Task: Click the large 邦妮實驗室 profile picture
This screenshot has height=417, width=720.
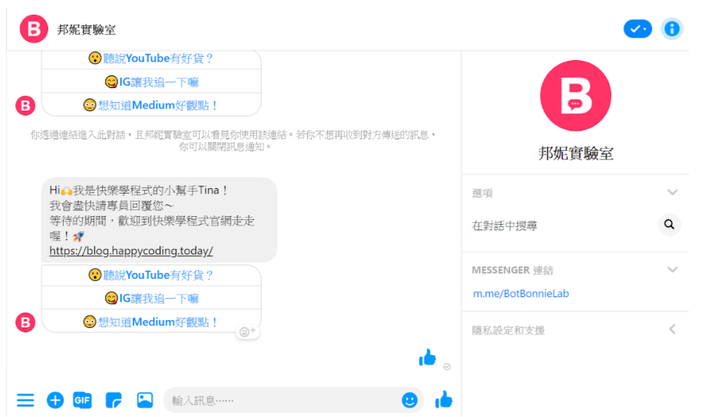Action: pos(575,96)
